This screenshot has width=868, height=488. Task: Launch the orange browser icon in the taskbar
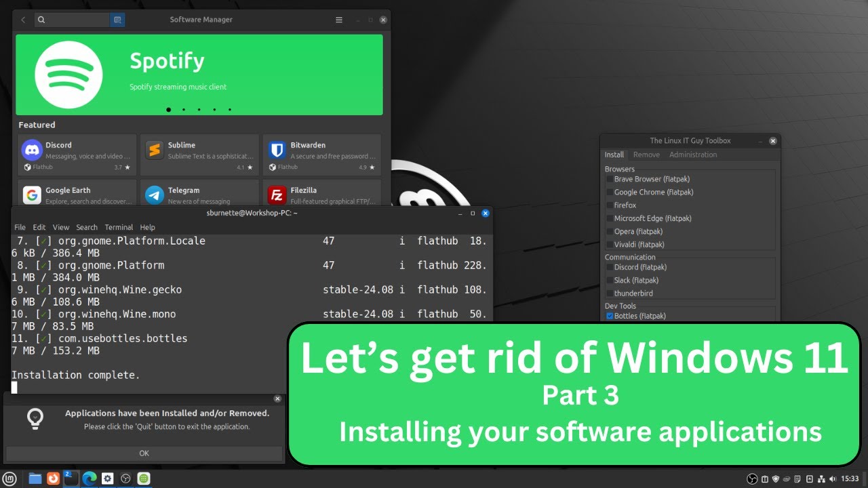pos(53,479)
